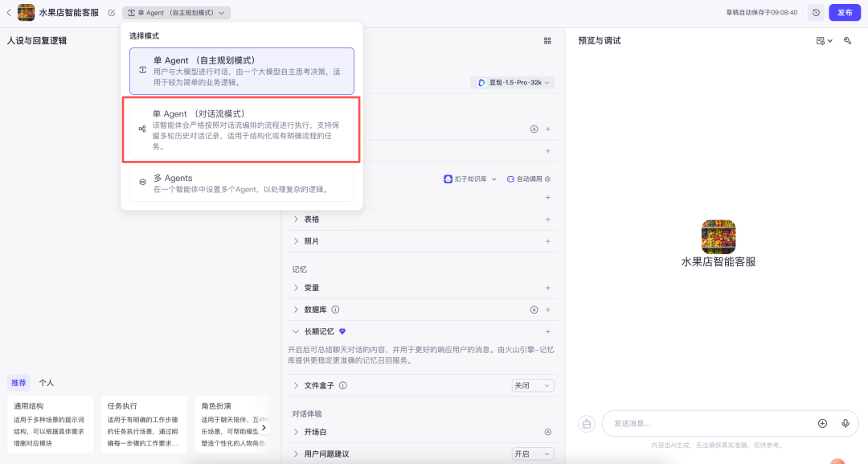
Task: Click the back arrow beside the bot name
Action: 9,13
